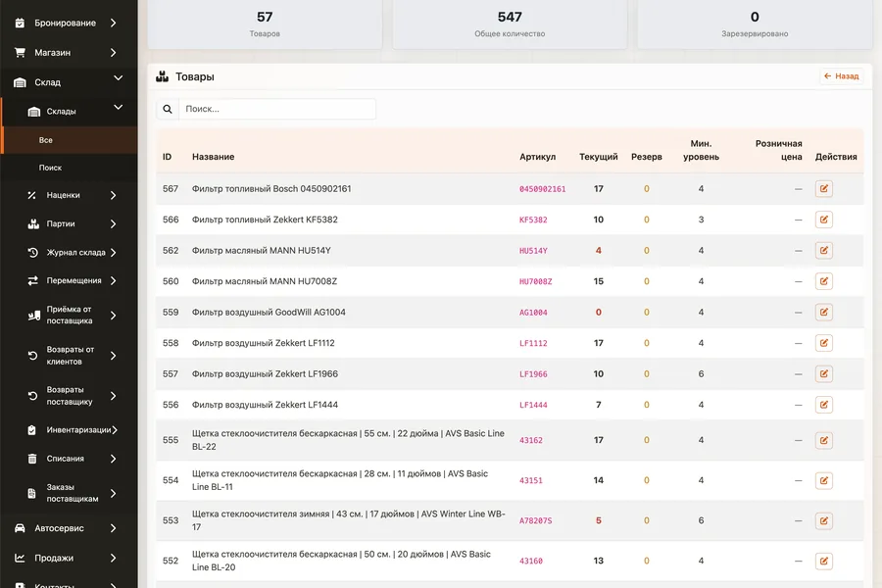Click the Наценки percent icon
Screen dimensions: 882x588
coord(32,195)
